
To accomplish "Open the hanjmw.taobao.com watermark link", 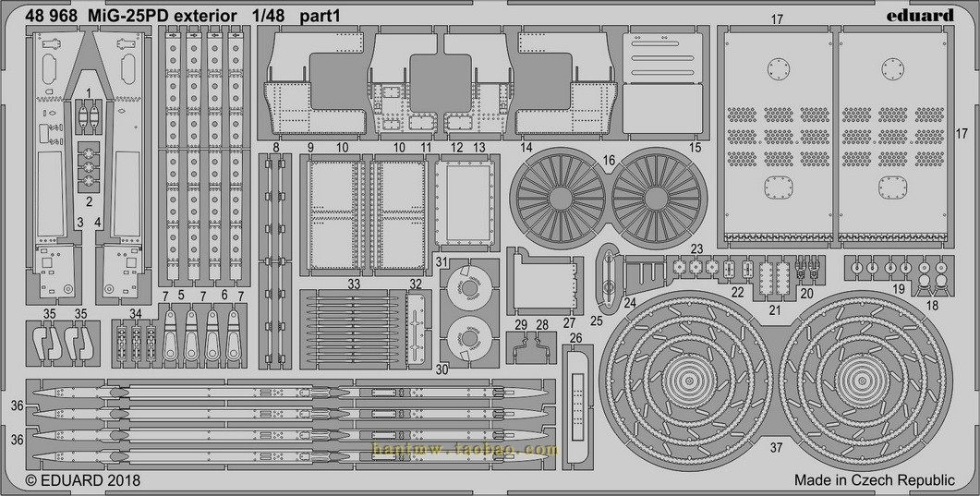I will point(465,450).
